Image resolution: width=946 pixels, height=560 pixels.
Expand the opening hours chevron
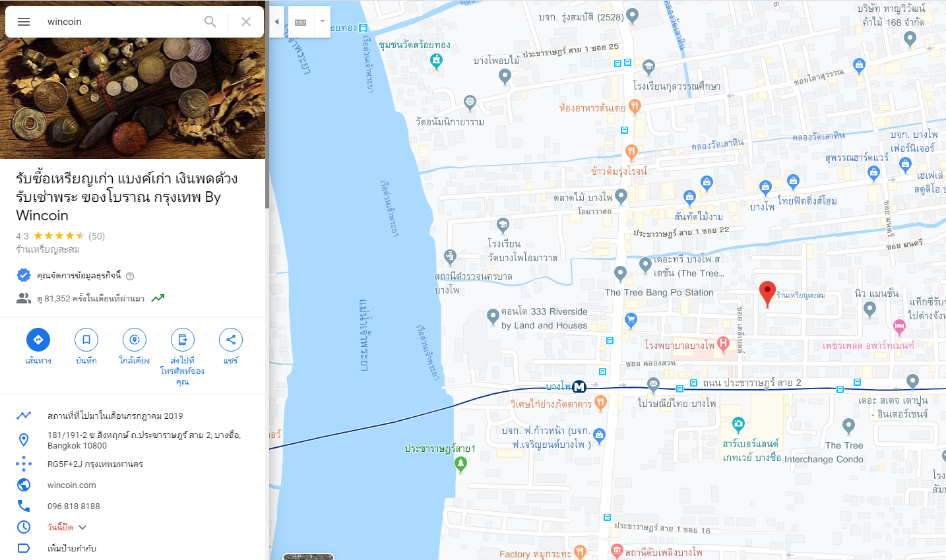(82, 527)
